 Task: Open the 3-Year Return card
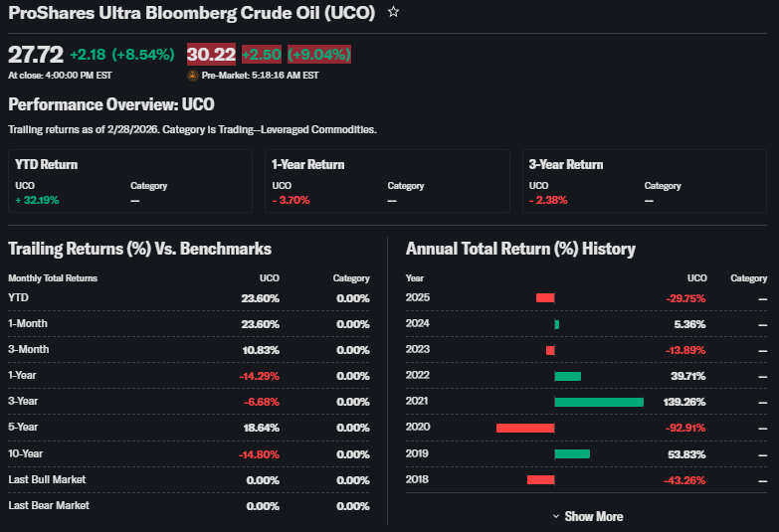pos(643,181)
